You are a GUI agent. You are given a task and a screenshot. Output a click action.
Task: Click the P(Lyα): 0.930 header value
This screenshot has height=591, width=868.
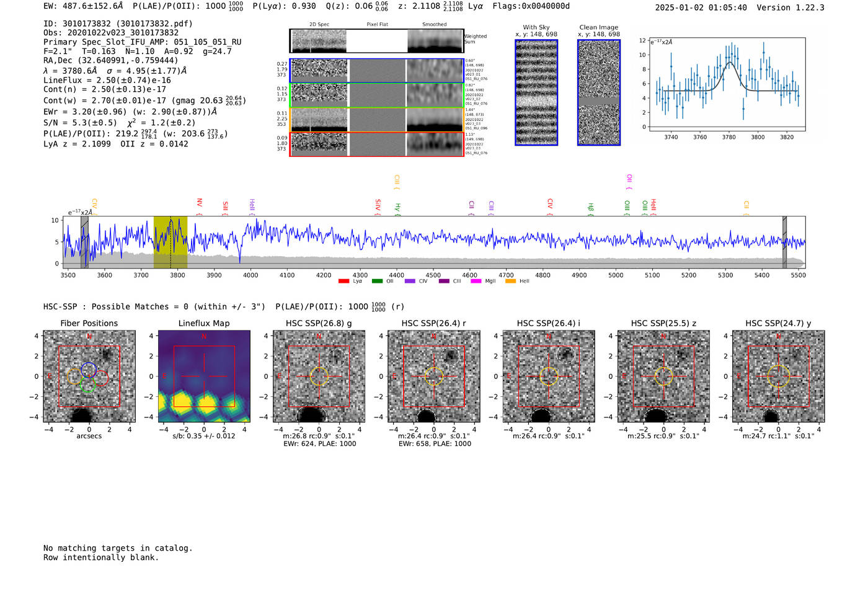click(285, 6)
